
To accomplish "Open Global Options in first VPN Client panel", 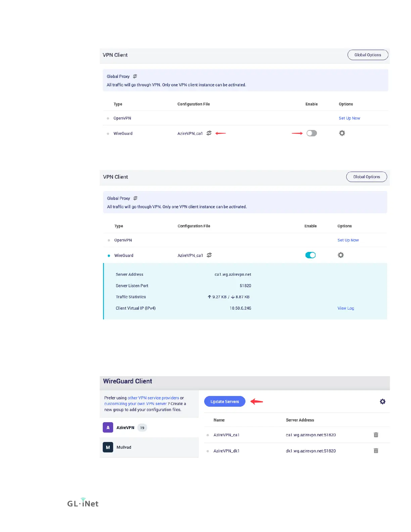I will pyautogui.click(x=368, y=55).
